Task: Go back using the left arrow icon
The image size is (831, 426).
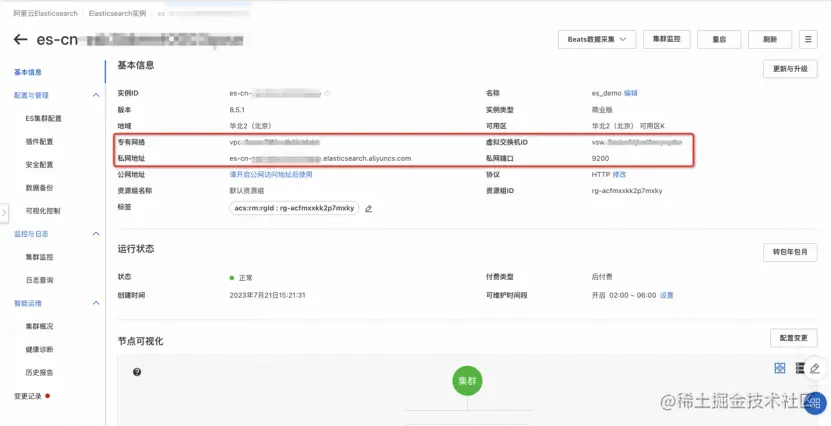Action: coord(20,39)
